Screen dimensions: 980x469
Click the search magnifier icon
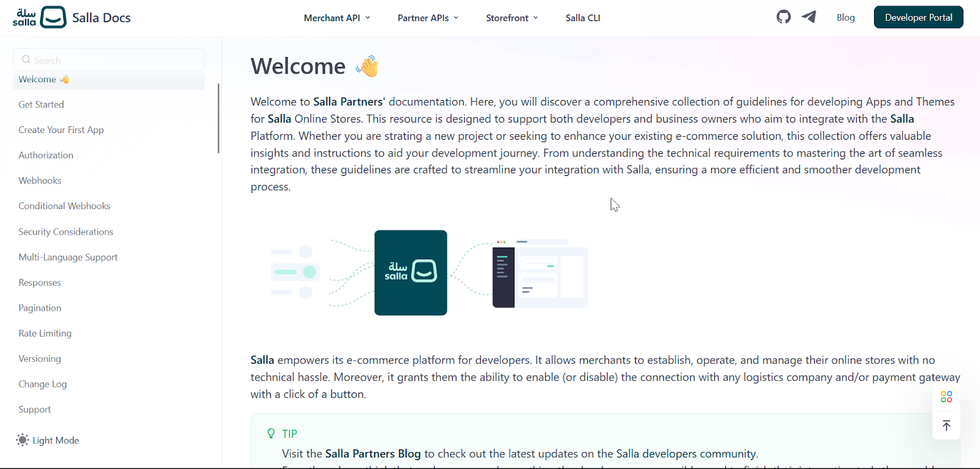tap(26, 59)
